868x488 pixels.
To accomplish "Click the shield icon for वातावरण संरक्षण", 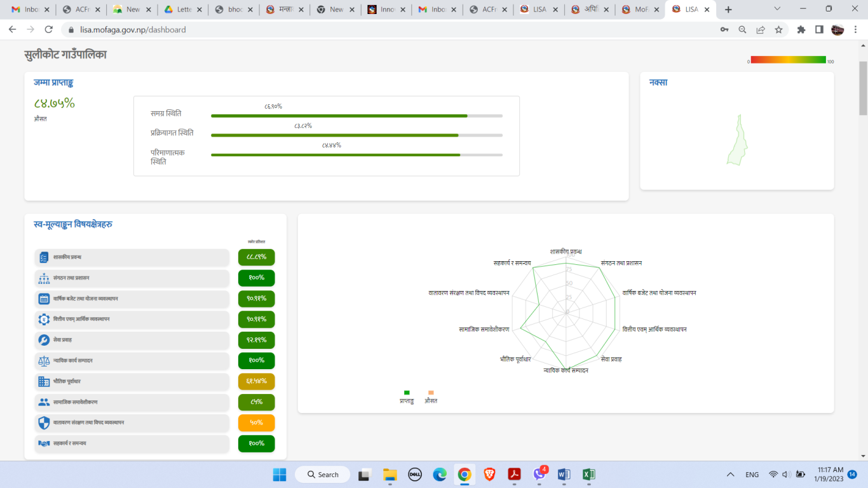I will [44, 423].
